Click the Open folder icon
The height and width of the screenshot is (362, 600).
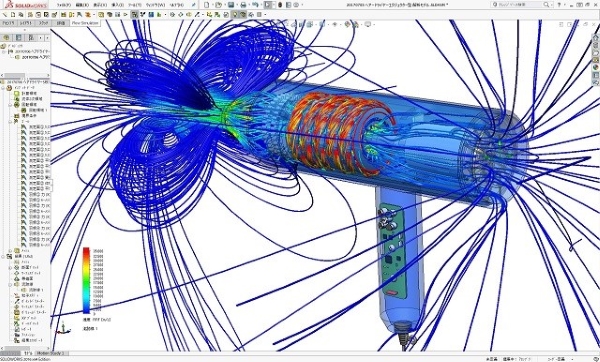point(218,5)
